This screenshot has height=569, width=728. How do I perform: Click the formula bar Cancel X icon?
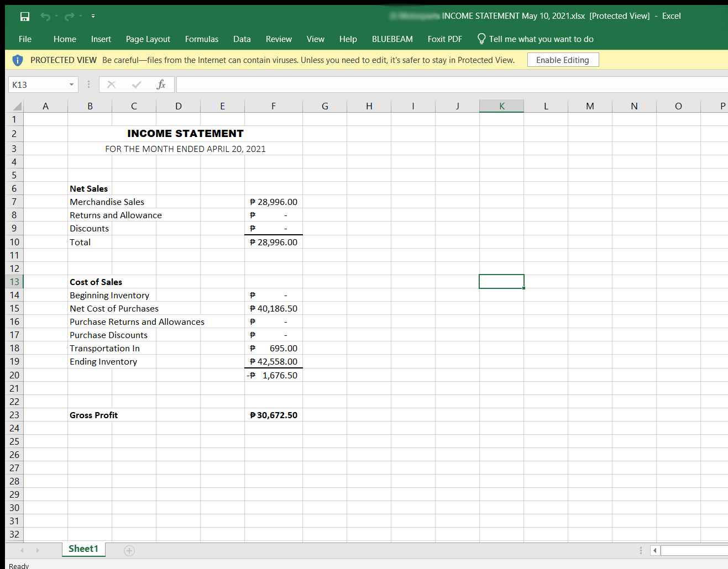111,85
